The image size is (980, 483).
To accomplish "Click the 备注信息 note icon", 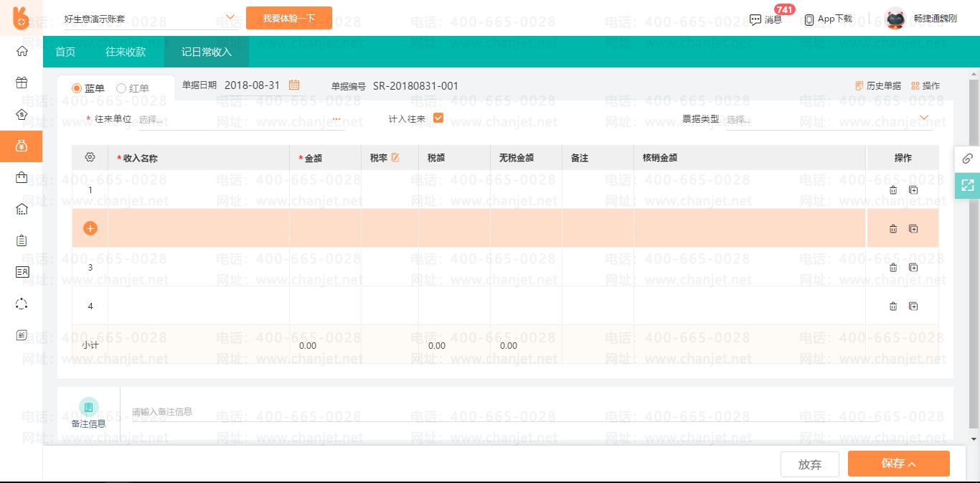I will pyautogui.click(x=88, y=407).
